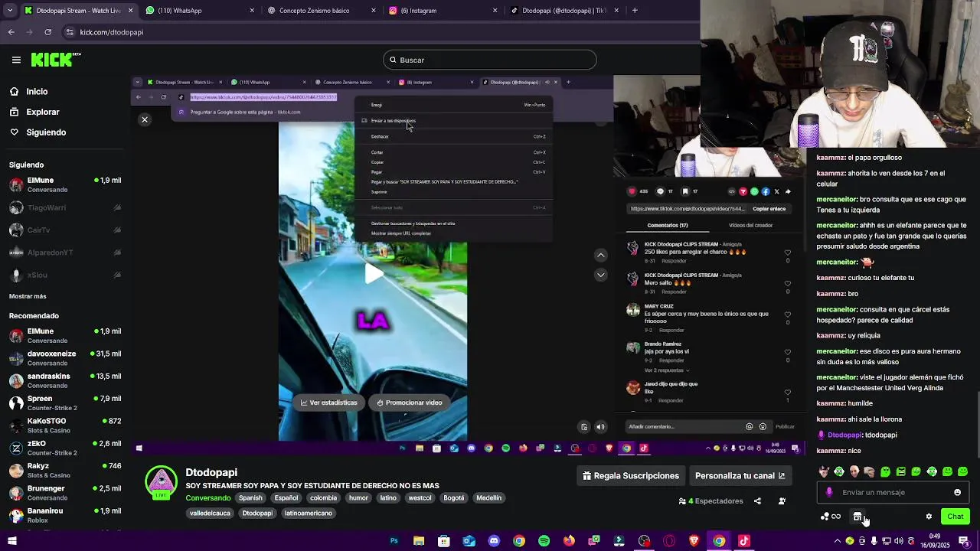Expand 'Ver 2 respuestas' replies
The height and width of the screenshot is (551, 980).
coord(666,370)
